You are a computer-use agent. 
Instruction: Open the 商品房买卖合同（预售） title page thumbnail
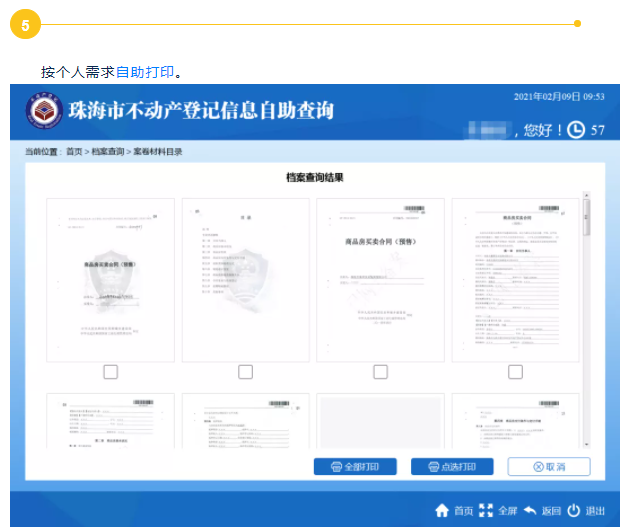(x=380, y=279)
